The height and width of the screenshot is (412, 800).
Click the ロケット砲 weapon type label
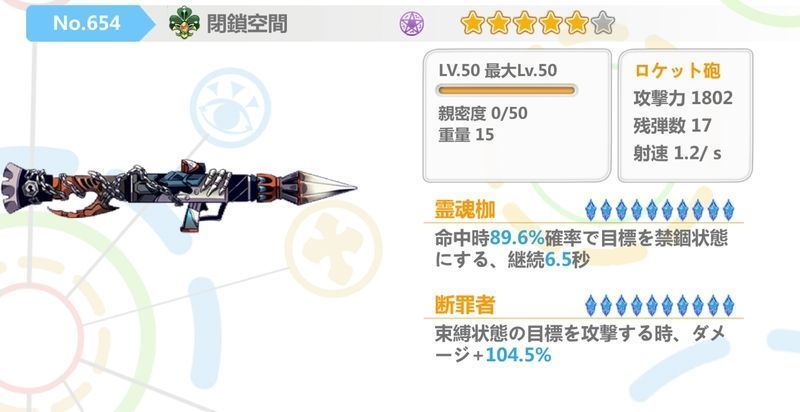[677, 70]
